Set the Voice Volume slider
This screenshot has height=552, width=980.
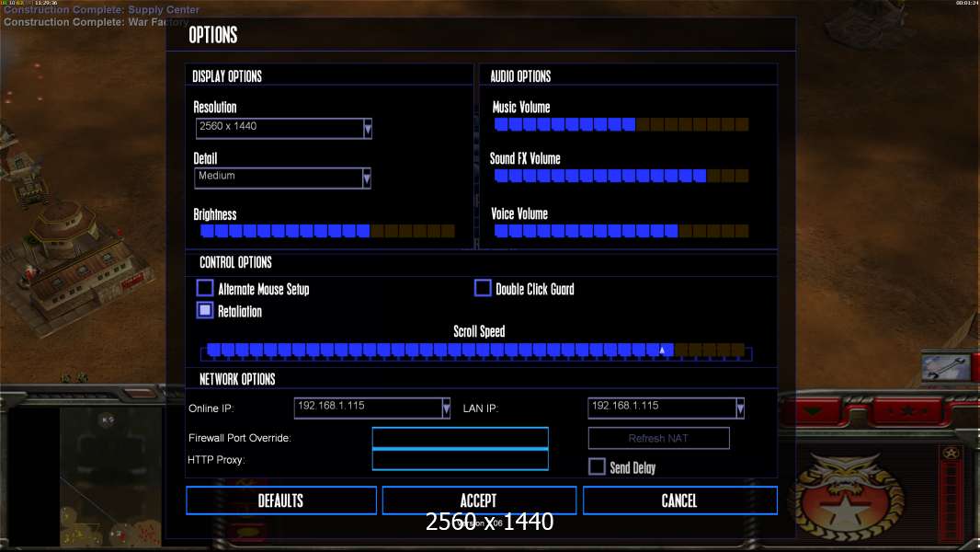coord(621,231)
